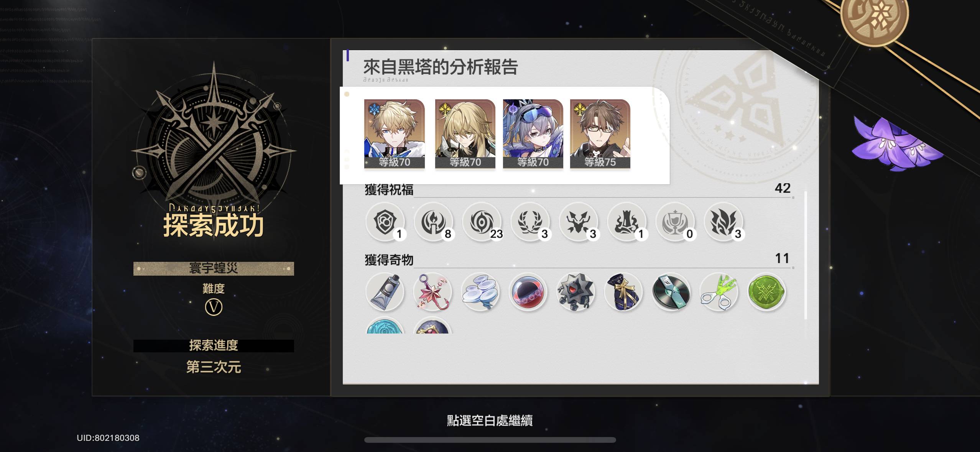980x452 pixels.
Task: Select the goggles girl level 70 portrait
Action: click(533, 134)
